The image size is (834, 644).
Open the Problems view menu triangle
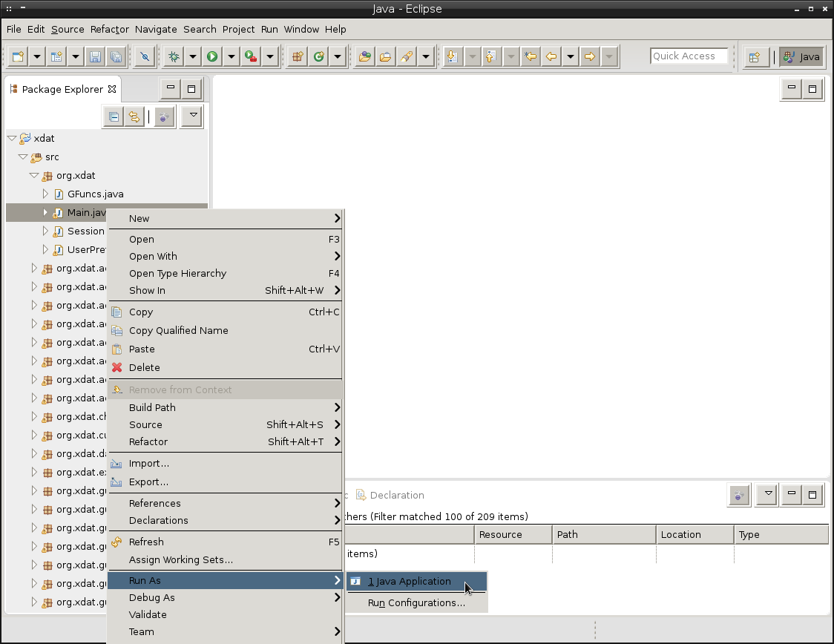pyautogui.click(x=768, y=495)
